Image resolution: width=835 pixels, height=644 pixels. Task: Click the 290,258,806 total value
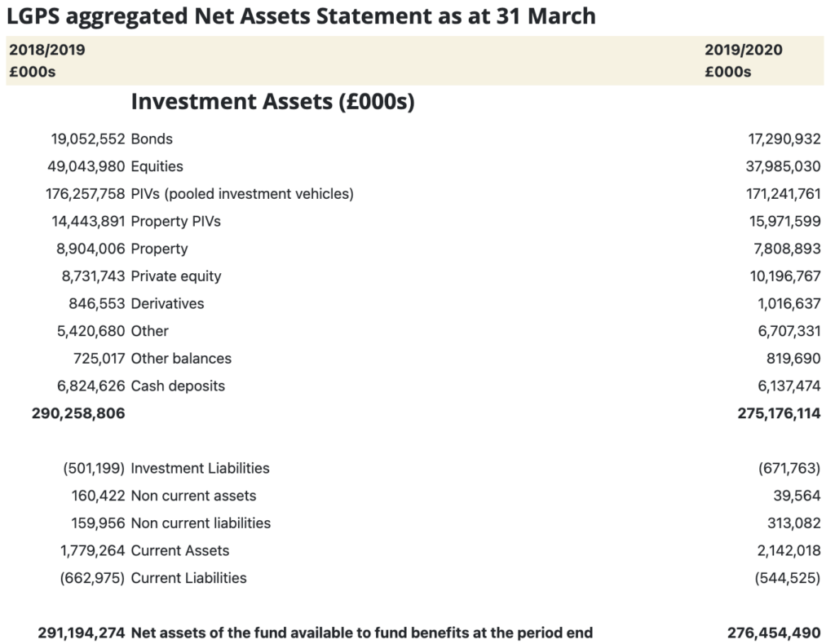tap(78, 413)
